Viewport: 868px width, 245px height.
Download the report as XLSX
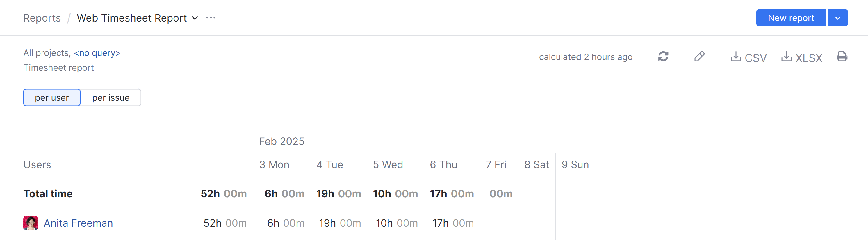(801, 57)
